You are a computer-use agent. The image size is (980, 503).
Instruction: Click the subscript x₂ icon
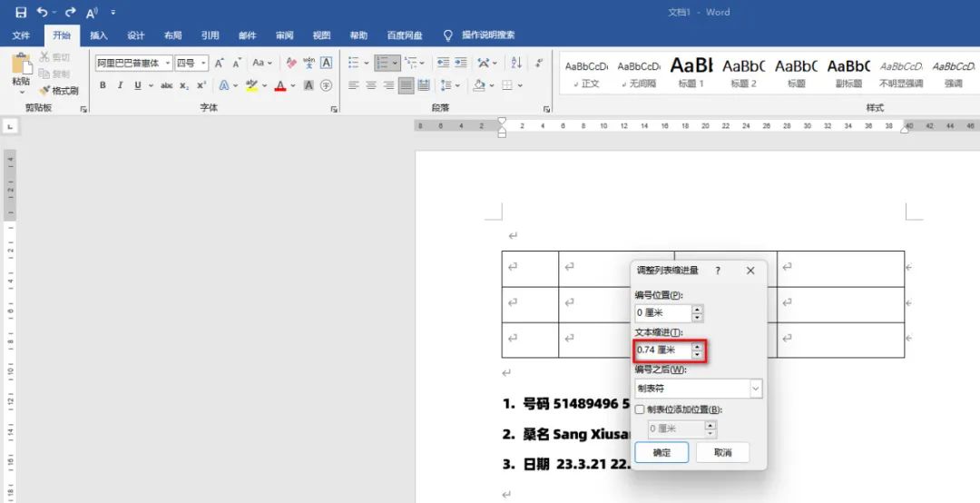pyautogui.click(x=184, y=85)
